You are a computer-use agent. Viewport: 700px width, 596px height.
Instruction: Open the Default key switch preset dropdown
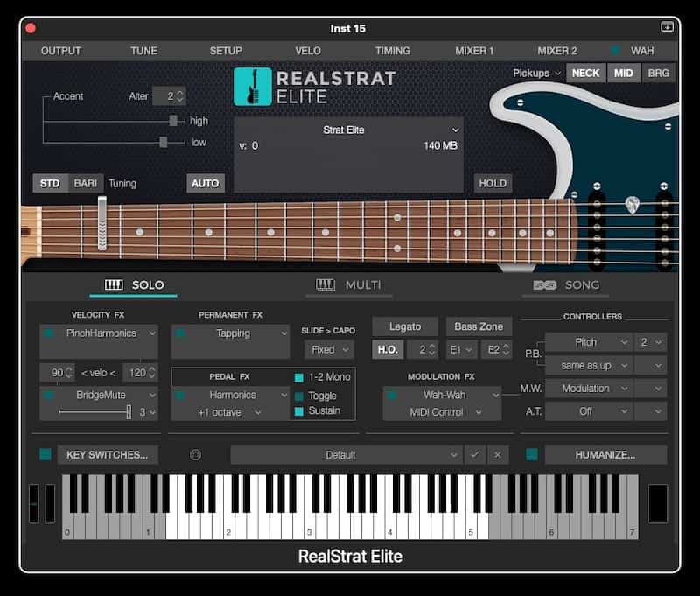click(346, 455)
